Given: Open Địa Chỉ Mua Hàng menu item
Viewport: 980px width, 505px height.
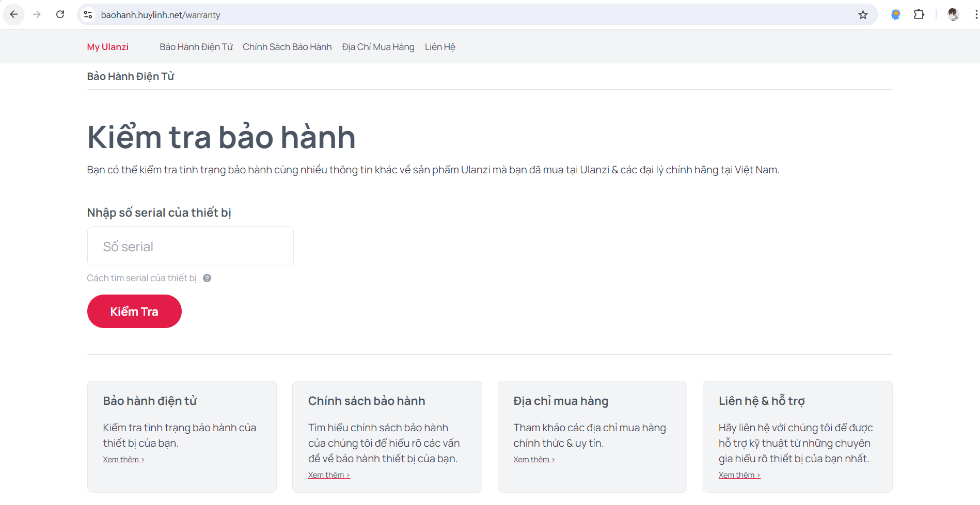Looking at the screenshot, I should point(378,47).
